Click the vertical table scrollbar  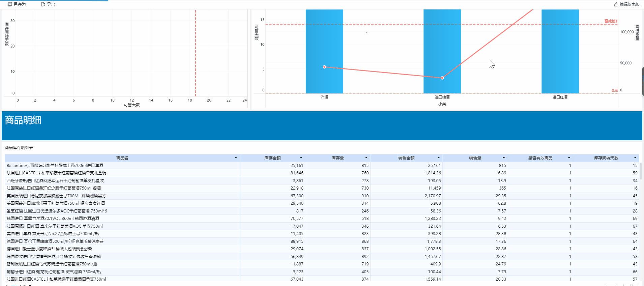point(640,169)
